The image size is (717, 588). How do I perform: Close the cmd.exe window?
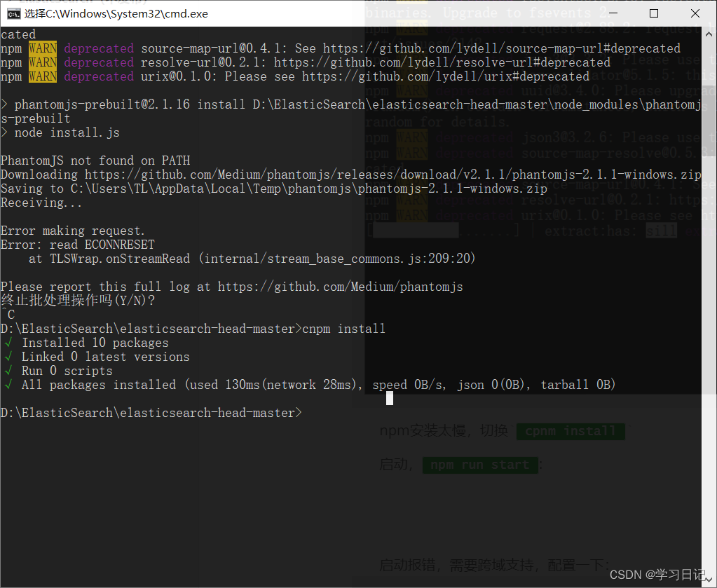(695, 14)
